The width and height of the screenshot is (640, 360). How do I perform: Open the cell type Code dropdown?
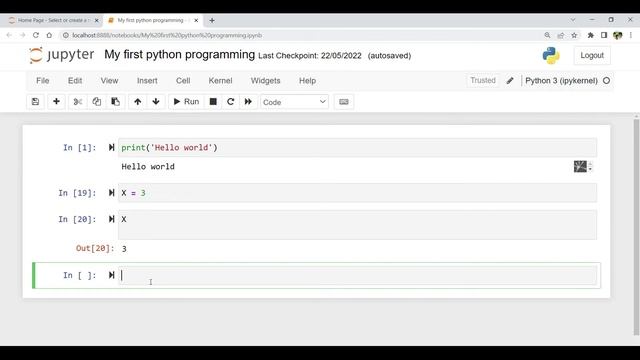pos(294,102)
